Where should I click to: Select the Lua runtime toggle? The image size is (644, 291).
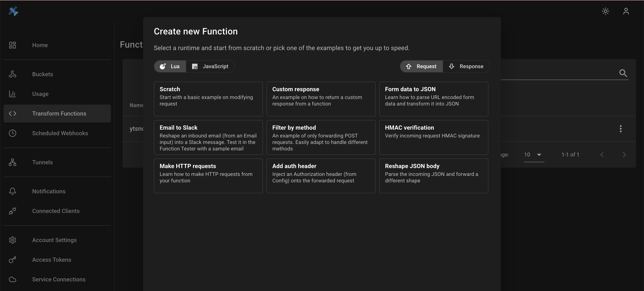click(x=170, y=66)
